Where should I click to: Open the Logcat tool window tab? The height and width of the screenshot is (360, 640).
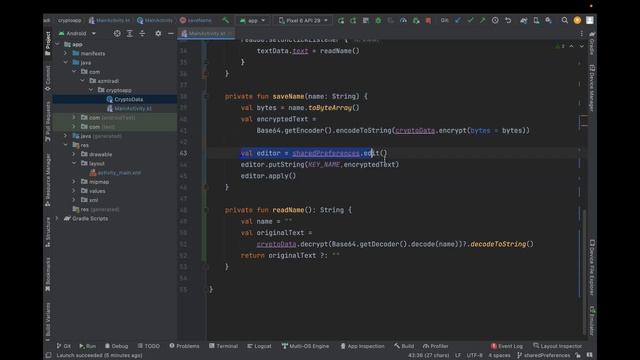point(259,346)
